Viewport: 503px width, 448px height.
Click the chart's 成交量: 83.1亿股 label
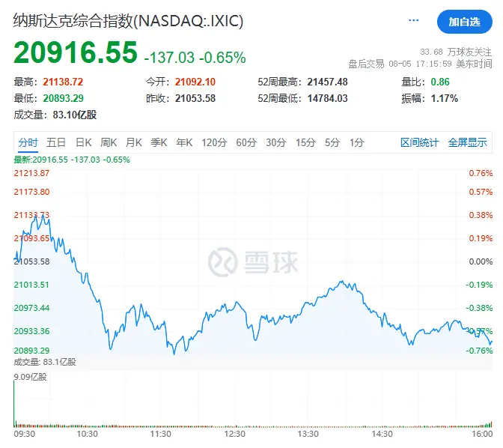[x=45, y=363]
